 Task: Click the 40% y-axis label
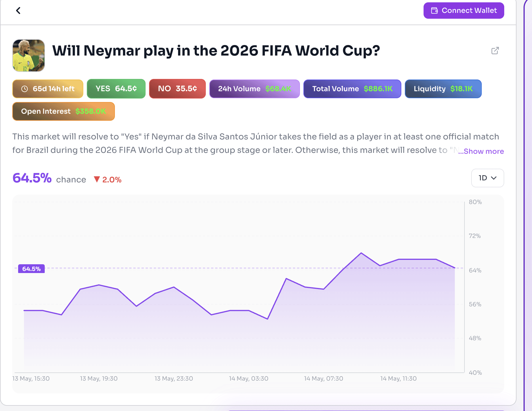[475, 373]
